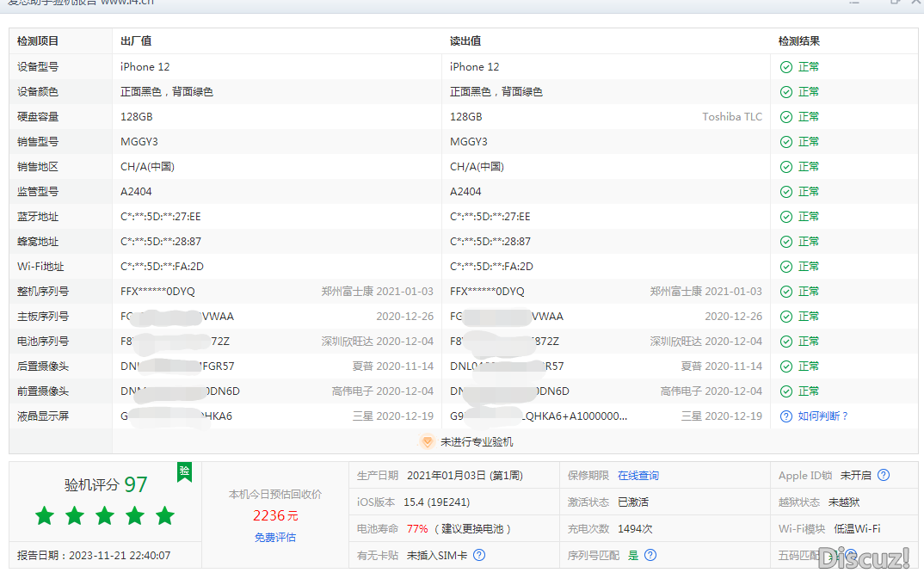Click the 出厂值 column header
This screenshot has width=924, height=579.
coord(136,41)
